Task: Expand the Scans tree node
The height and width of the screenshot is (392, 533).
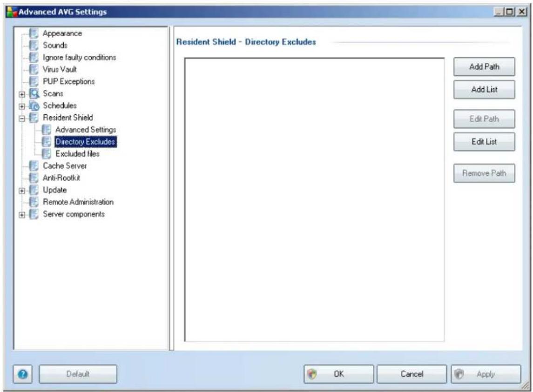Action: 22,94
